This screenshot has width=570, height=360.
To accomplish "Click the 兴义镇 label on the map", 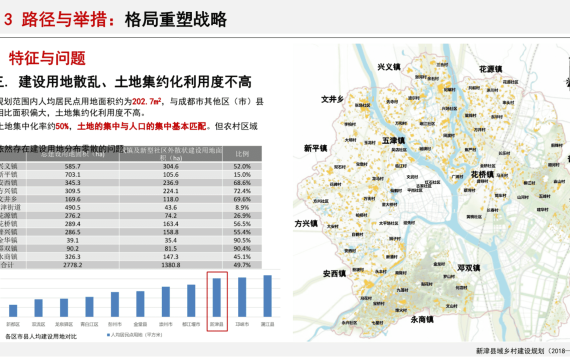I will (x=389, y=67).
